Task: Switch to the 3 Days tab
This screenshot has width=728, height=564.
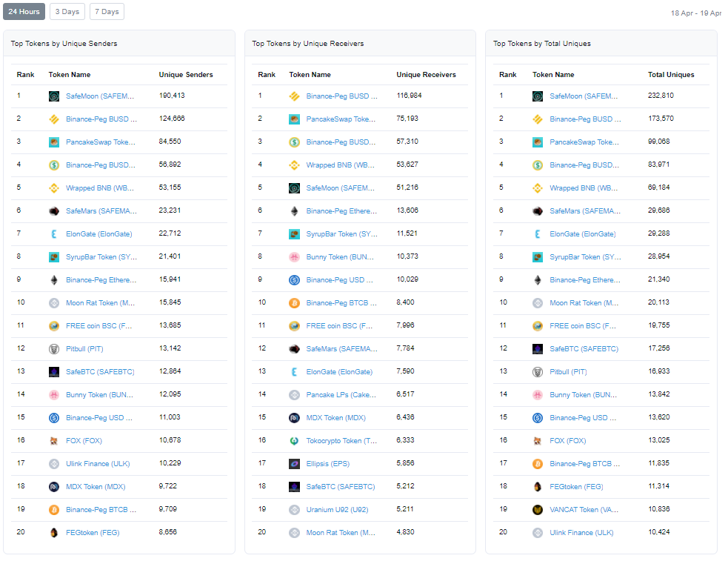Action: (67, 12)
